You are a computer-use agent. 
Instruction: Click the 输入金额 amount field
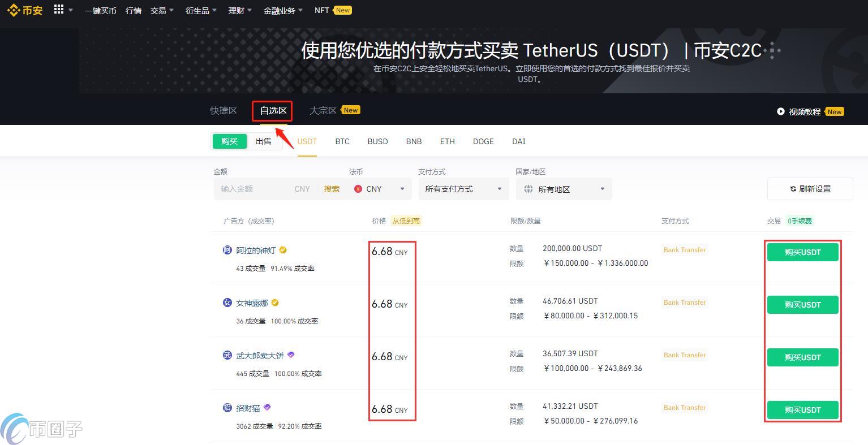[x=252, y=189]
